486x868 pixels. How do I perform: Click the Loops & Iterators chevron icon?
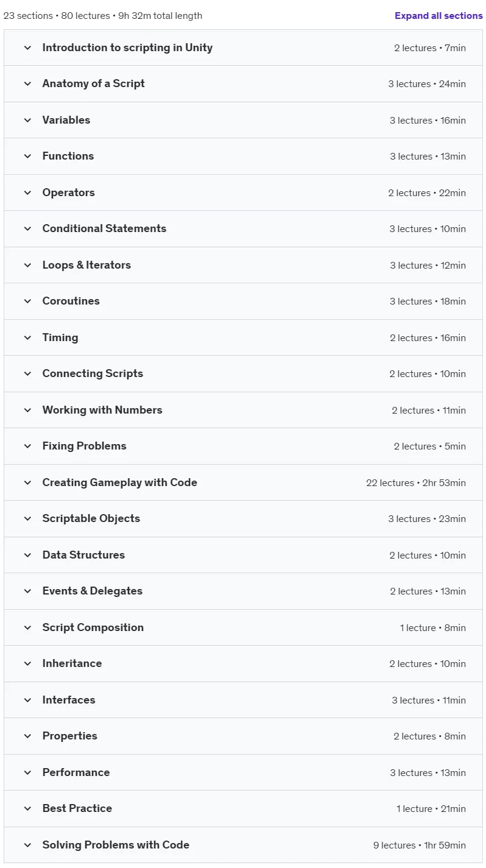click(27, 265)
